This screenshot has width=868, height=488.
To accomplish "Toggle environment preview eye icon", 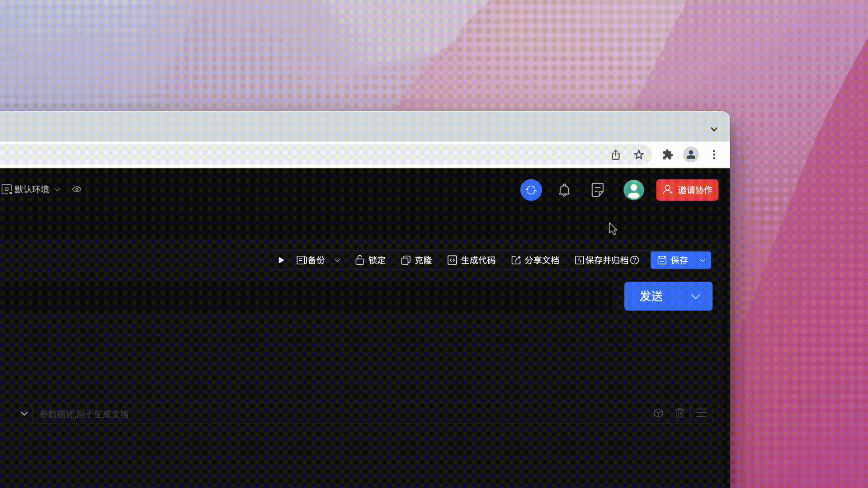I will tap(77, 189).
